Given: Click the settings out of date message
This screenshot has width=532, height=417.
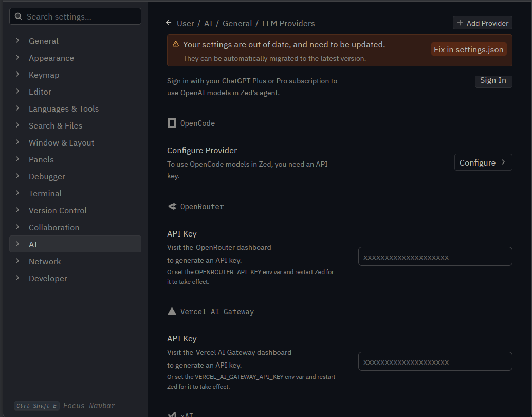Looking at the screenshot, I should click(284, 44).
